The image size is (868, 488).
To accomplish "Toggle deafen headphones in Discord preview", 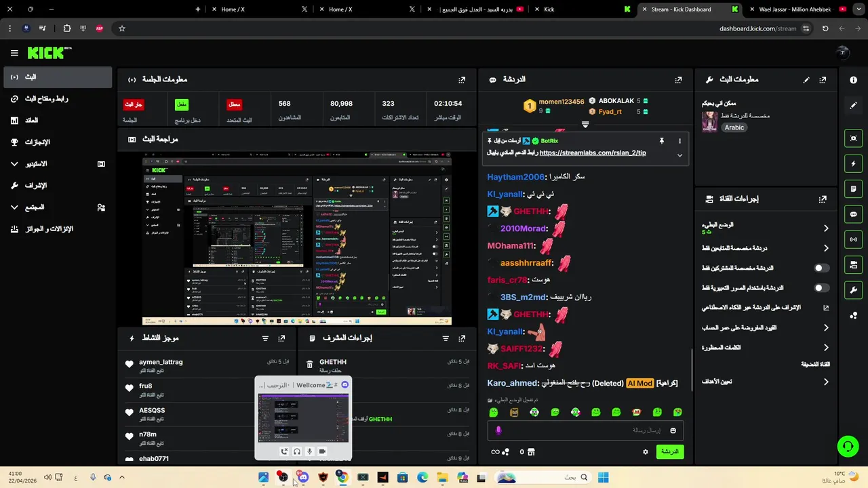I will (296, 451).
